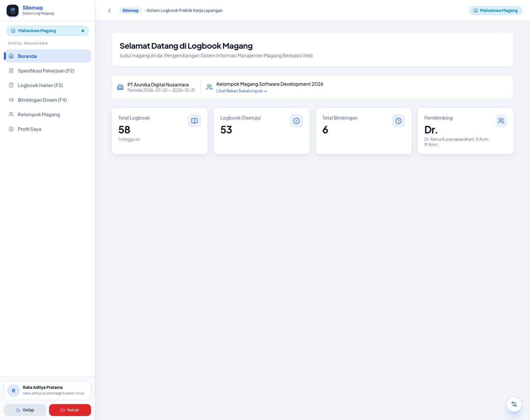Click the building icon beside PT Arunika Digital Nusantara
Screen dimensions: 530x420
point(120,87)
